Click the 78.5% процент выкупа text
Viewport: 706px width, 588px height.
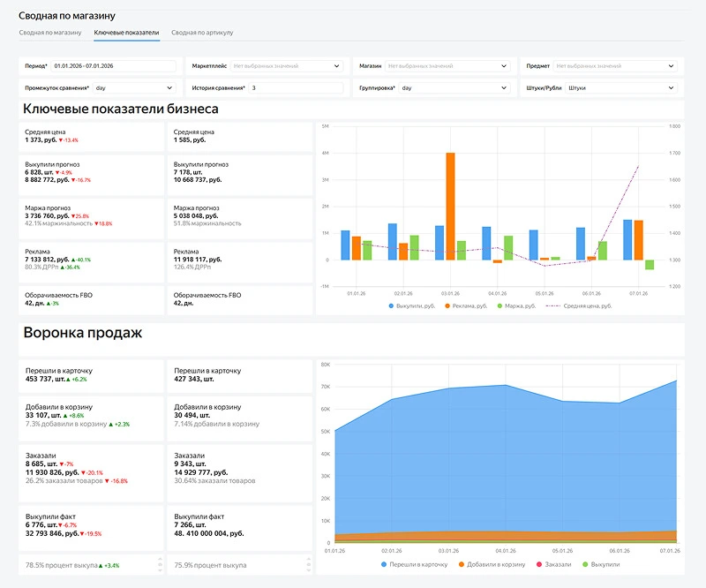click(61, 565)
